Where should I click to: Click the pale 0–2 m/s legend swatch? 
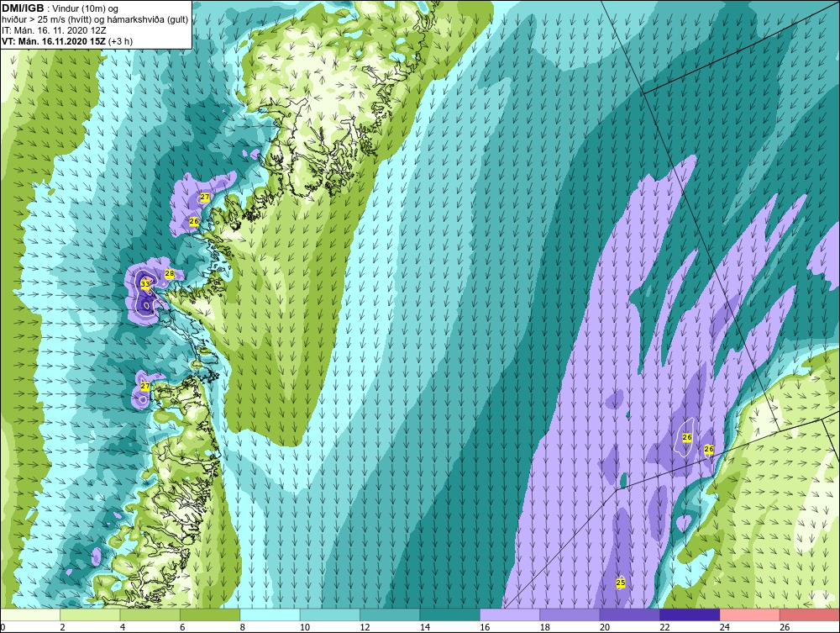(30, 615)
